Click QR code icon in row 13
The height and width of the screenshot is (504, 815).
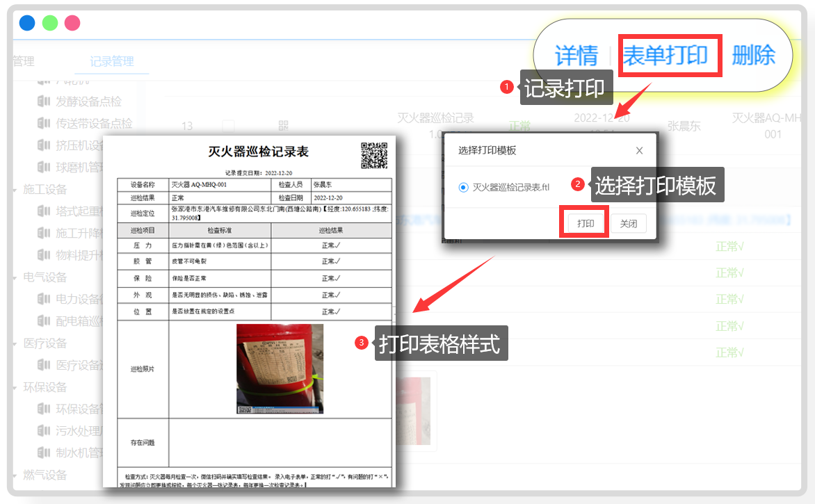pyautogui.click(x=283, y=126)
